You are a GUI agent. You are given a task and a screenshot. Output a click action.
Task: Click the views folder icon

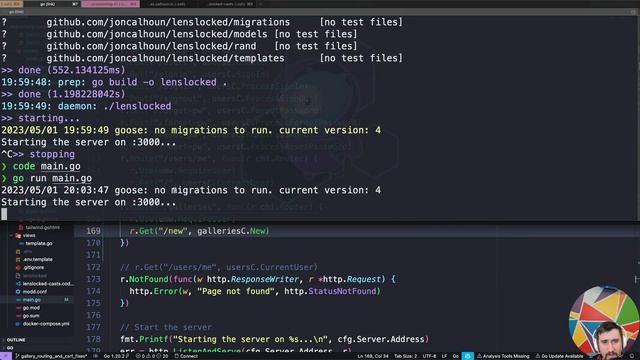tap(18, 236)
